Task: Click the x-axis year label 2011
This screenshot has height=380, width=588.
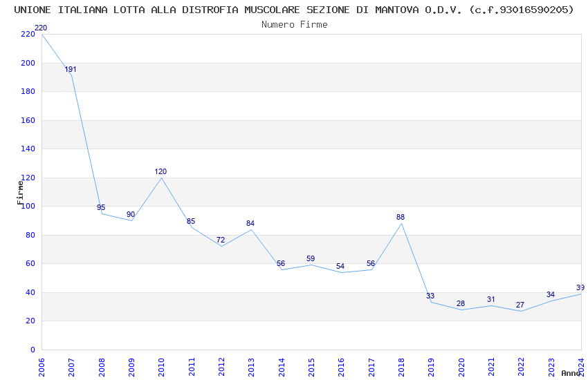Action: tap(192, 367)
